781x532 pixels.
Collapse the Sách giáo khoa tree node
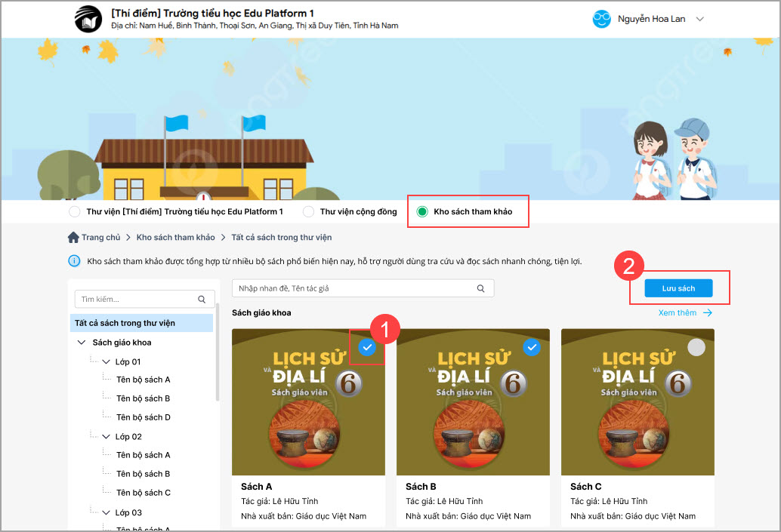pos(82,343)
